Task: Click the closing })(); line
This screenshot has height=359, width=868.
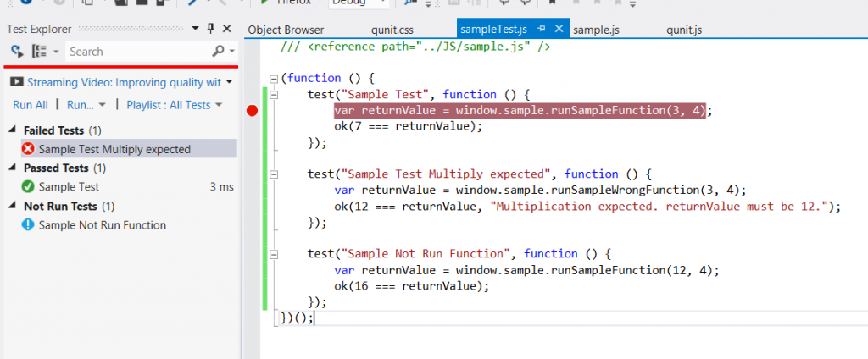Action: pyautogui.click(x=297, y=318)
